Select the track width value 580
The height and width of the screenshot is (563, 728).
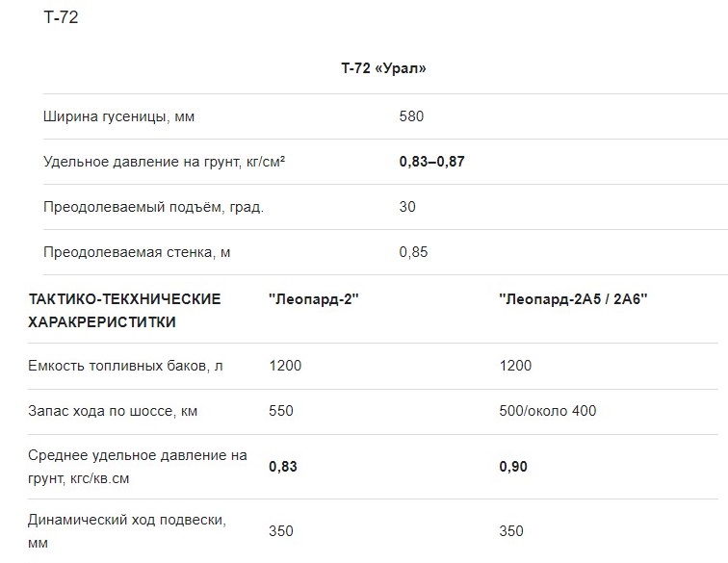[x=411, y=116]
